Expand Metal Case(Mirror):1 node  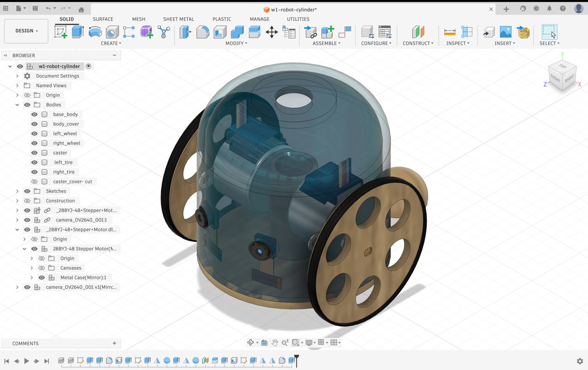[x=32, y=278]
